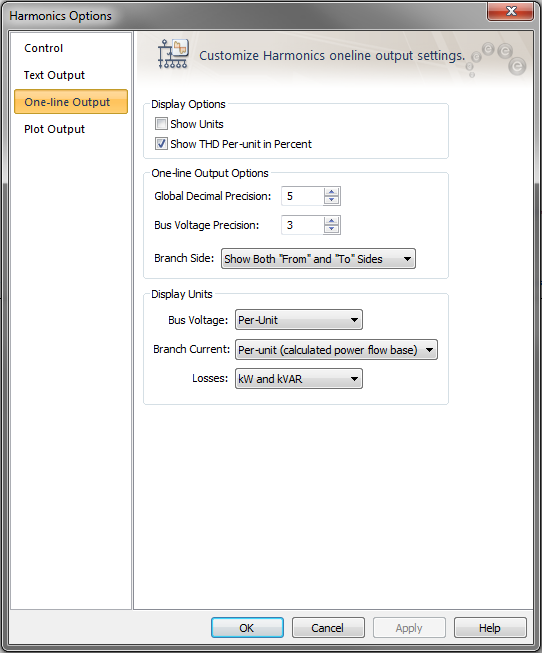Viewport: 542px width, 653px height.
Task: Decrease Bus Voltage Precision with down arrow
Action: click(332, 229)
